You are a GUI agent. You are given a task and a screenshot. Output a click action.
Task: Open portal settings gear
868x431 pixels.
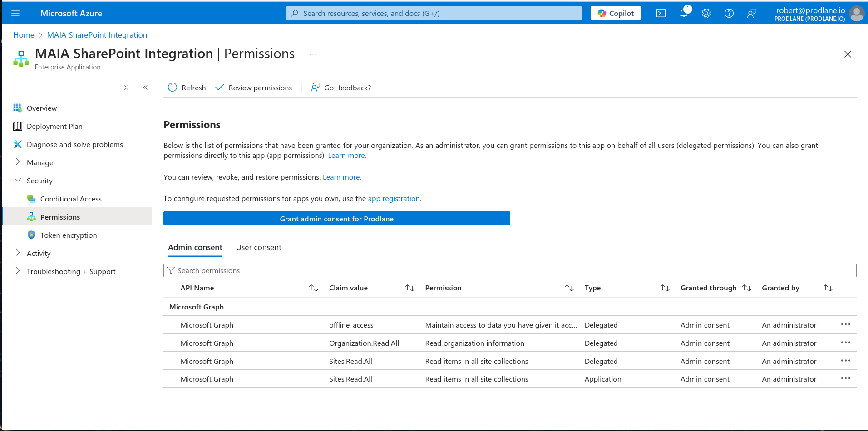coord(706,13)
